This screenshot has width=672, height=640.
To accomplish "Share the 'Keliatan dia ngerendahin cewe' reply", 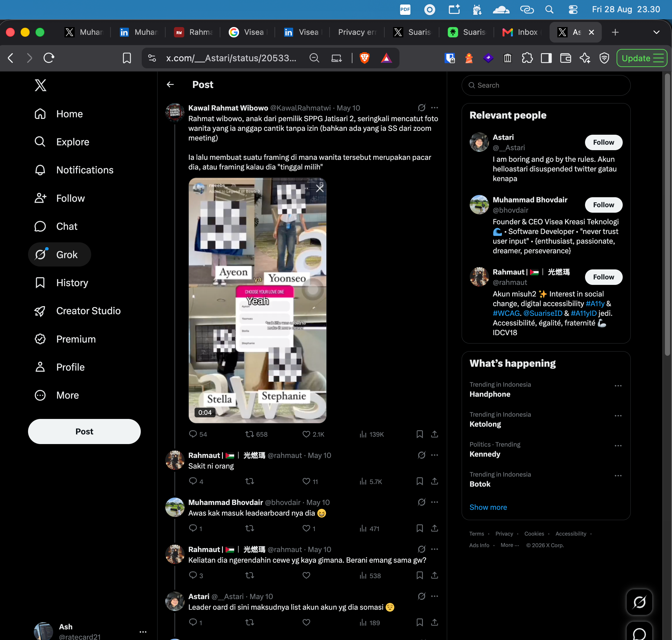I will pyautogui.click(x=434, y=575).
